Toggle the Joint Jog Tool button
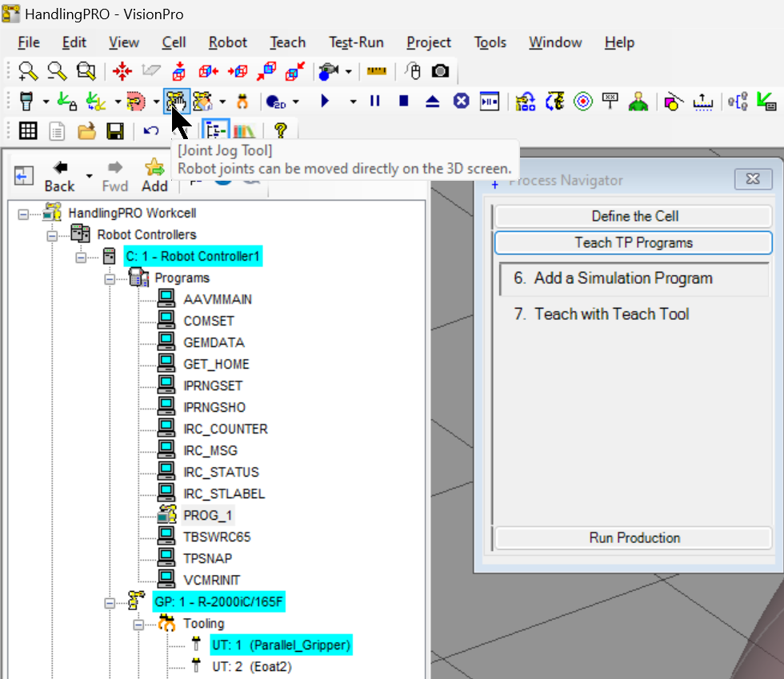Viewport: 784px width, 679px height. pos(177,102)
